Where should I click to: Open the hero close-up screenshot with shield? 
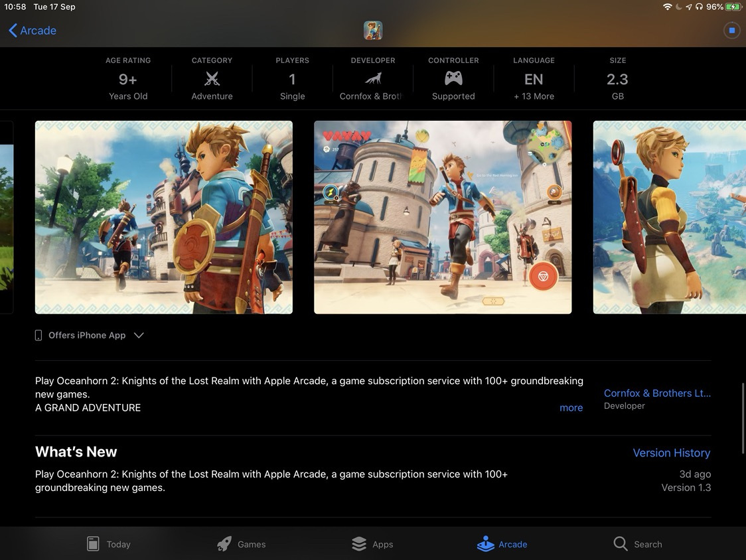164,218
